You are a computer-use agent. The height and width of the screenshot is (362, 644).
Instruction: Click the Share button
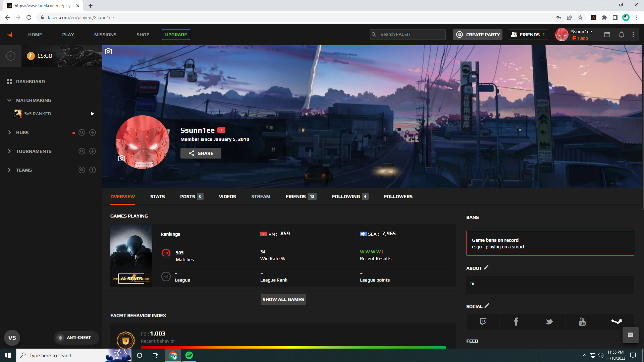coord(201,153)
